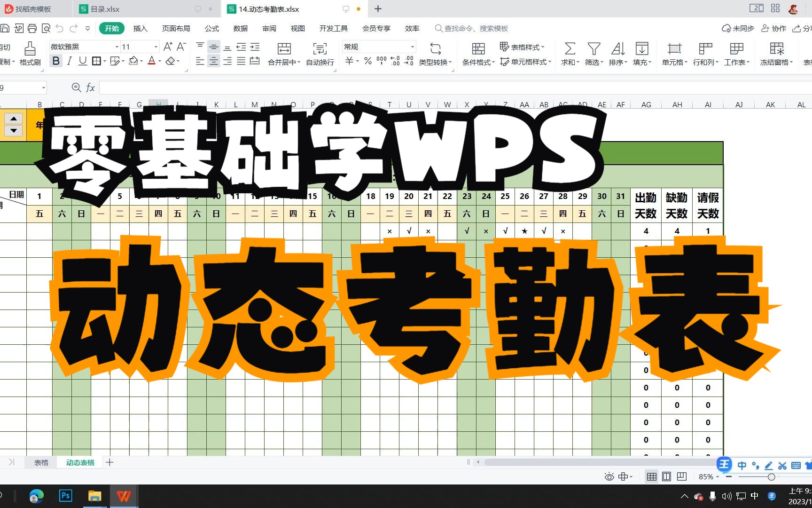Click Wrap Text (自动换行) button
This screenshot has width=812, height=508.
320,54
